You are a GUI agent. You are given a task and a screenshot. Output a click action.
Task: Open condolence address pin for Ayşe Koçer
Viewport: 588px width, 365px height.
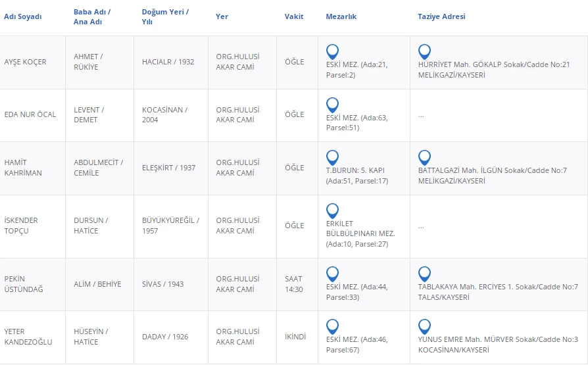425,51
